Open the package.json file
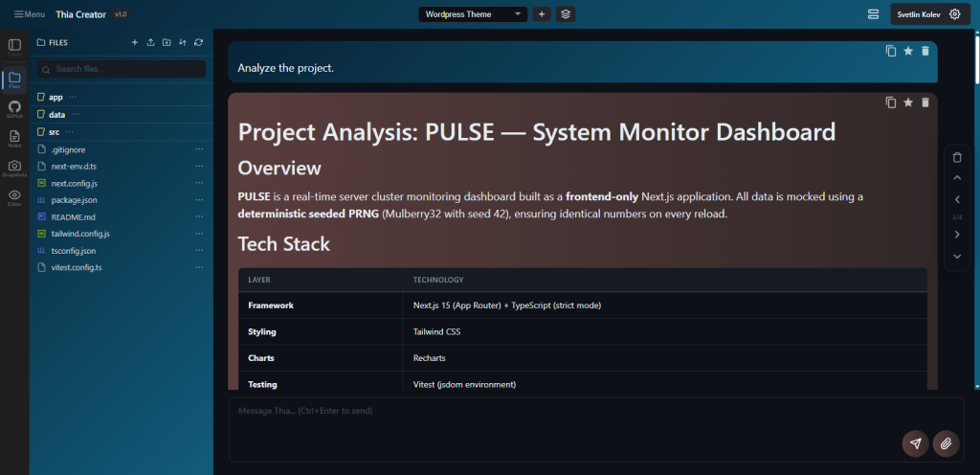The height and width of the screenshot is (475, 980). point(74,200)
